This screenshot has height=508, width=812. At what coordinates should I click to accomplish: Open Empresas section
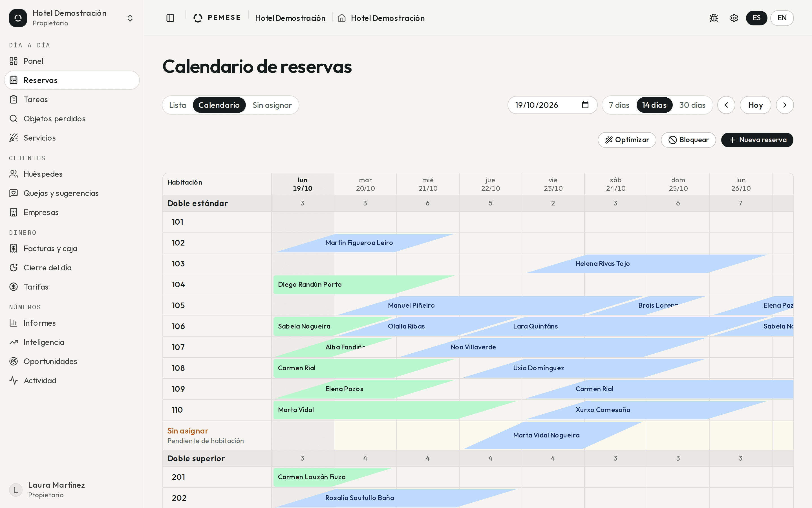(72, 212)
